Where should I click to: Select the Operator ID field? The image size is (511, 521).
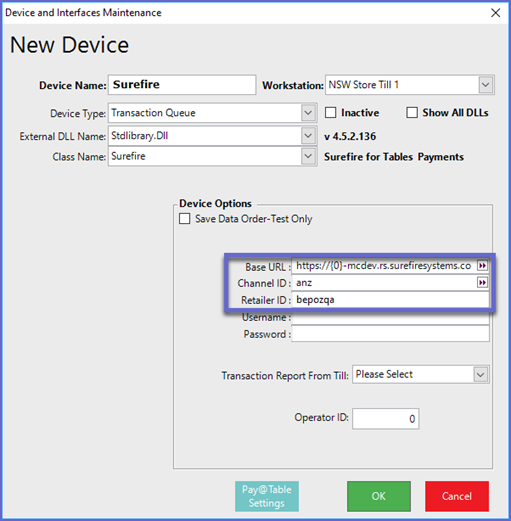point(386,418)
